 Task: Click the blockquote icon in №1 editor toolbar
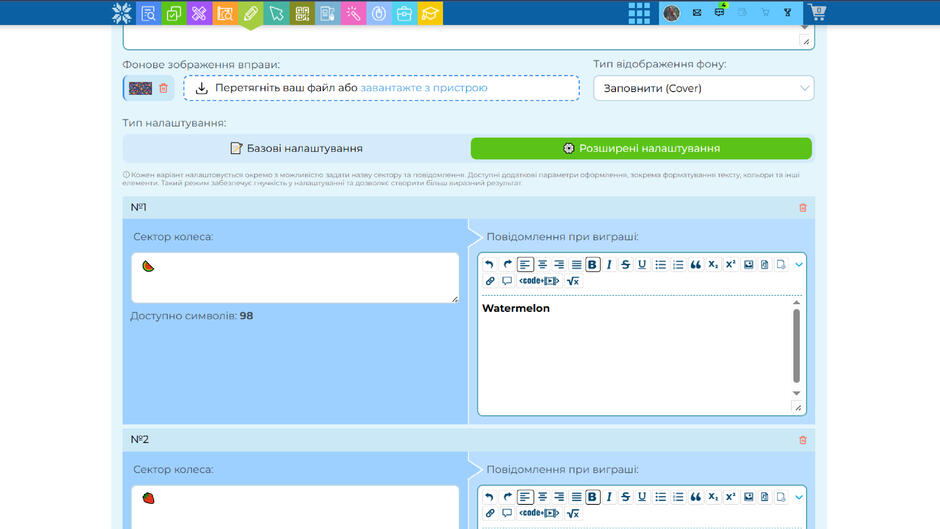pyautogui.click(x=695, y=264)
